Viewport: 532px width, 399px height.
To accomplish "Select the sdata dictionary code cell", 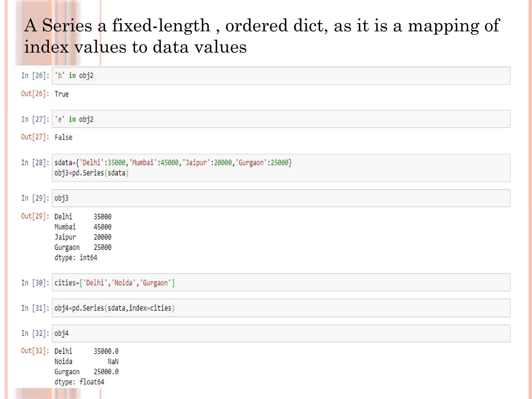I will (x=281, y=168).
